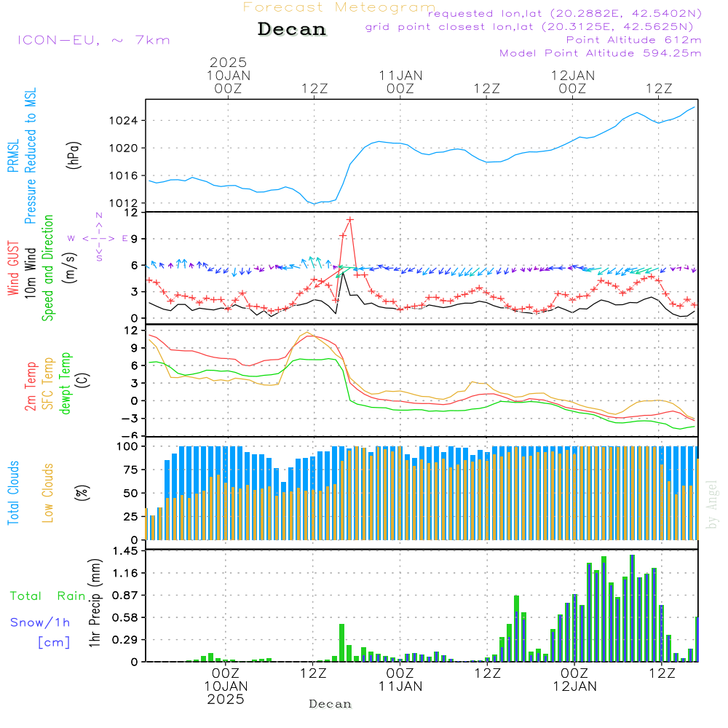The image size is (728, 728).
Task: Click the '(hPa)' unit label
Action: [74, 155]
